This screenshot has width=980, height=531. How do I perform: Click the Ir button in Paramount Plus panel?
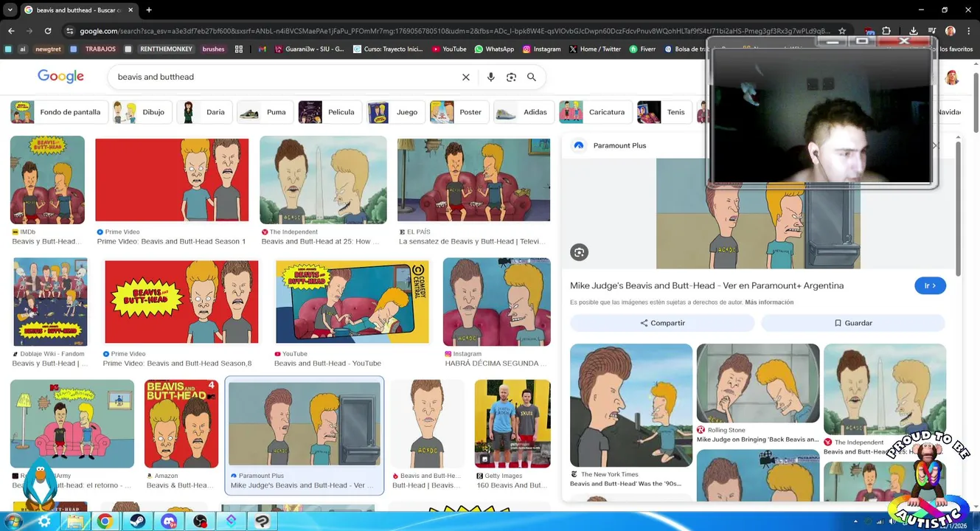930,285
